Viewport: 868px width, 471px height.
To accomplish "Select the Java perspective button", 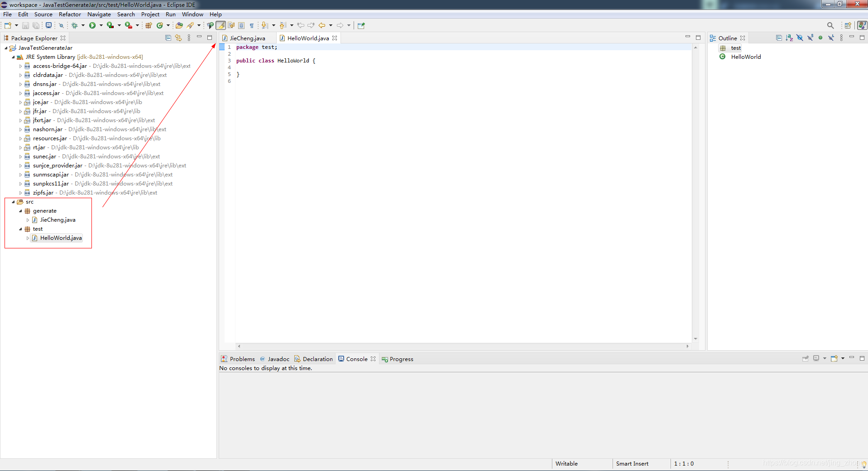I will (862, 25).
